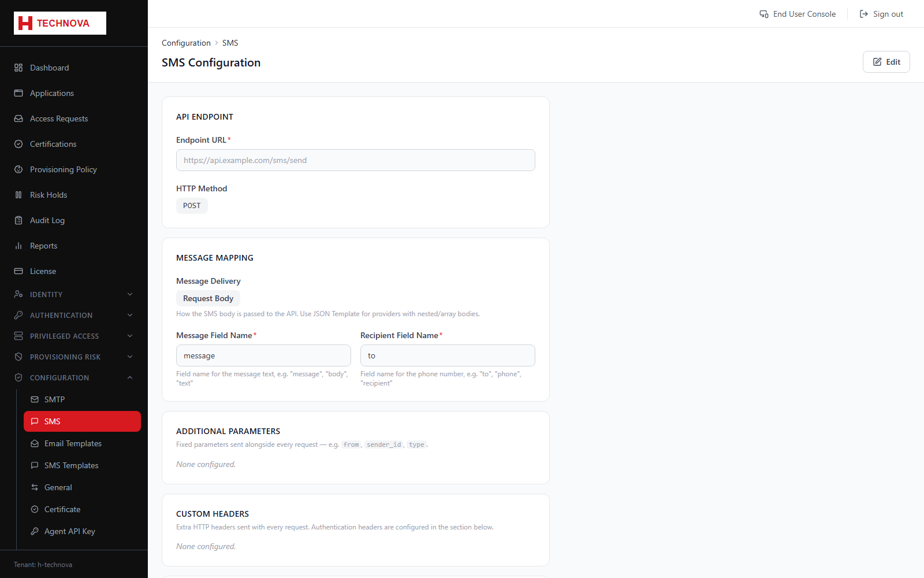The height and width of the screenshot is (578, 924).
Task: Click the Configuration shield-check icon
Action: (x=18, y=377)
